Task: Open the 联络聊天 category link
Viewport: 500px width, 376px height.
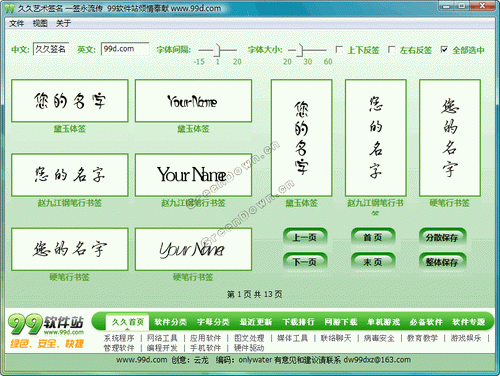Action: 336,338
